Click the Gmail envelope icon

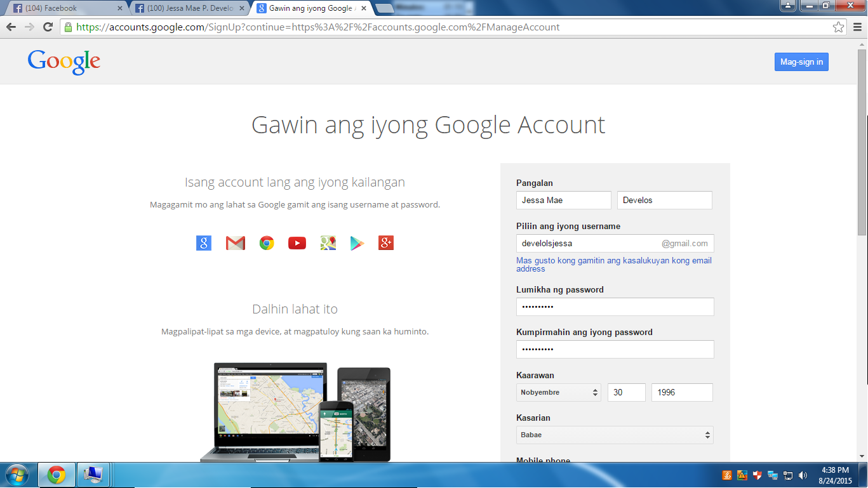pos(236,242)
